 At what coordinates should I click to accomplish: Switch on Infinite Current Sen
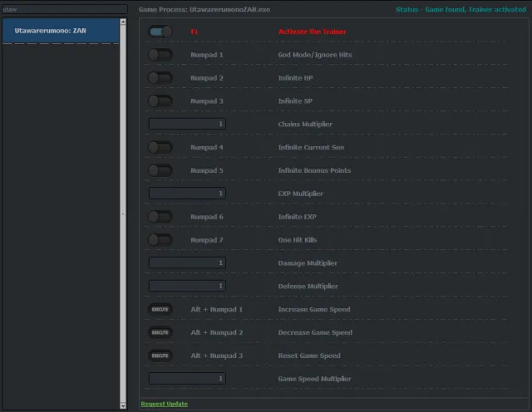coord(160,147)
